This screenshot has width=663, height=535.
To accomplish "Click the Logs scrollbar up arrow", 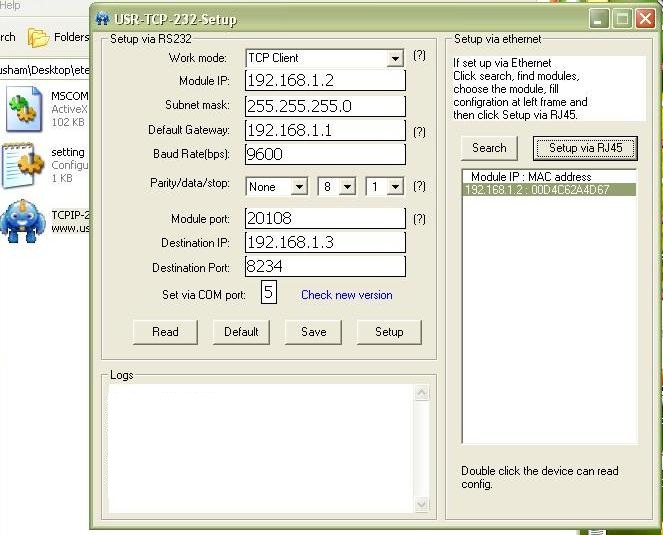I will point(421,393).
